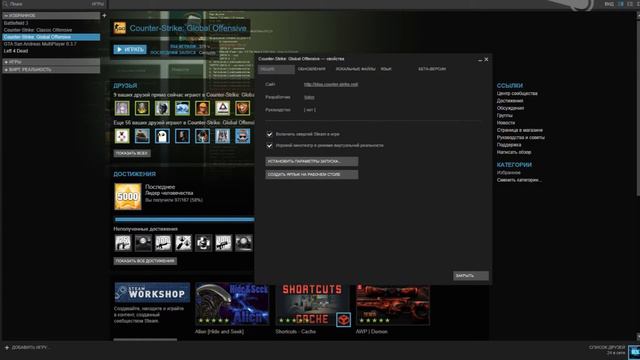Switch to the ЛОКАЛЬНЫЕ ФАЙЛЫ tab
Screen dimensions: 640x360
click(x=355, y=69)
